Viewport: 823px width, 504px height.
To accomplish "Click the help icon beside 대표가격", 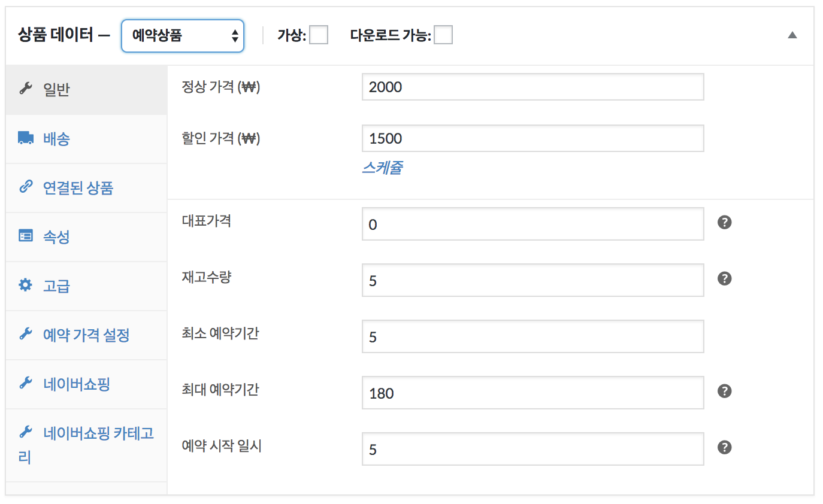I will coord(725,223).
